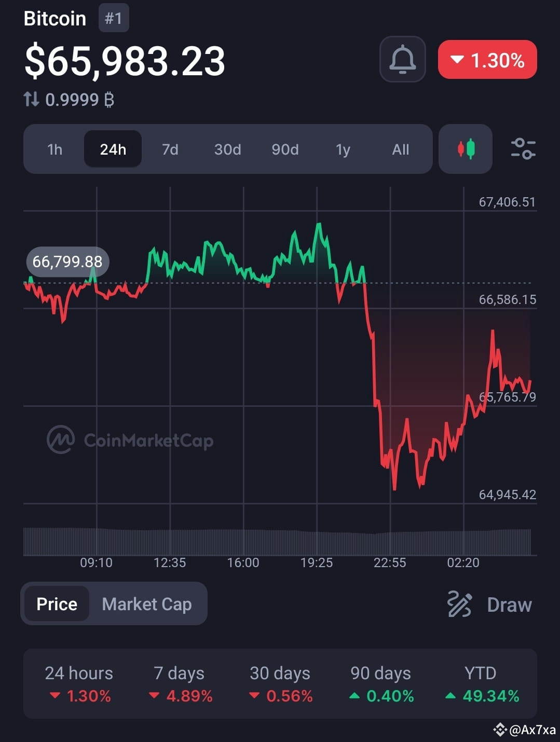This screenshot has height=742, width=560.
Task: Select the All timeframe
Action: tap(400, 149)
